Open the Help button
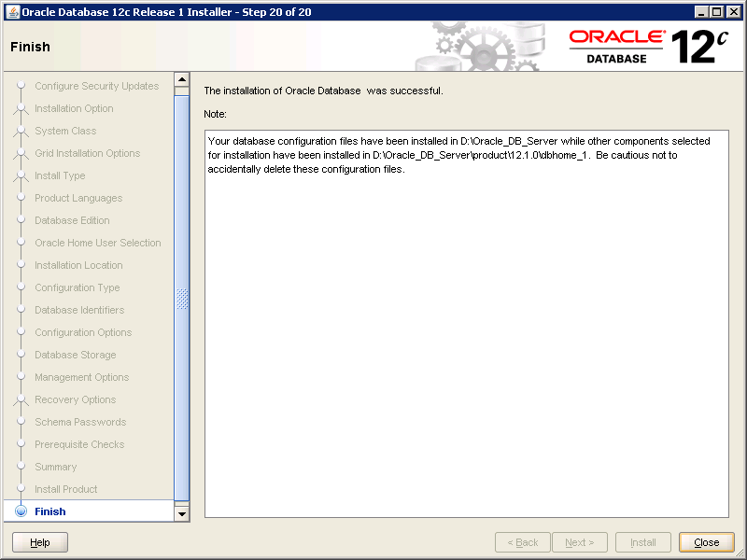747x560 pixels. click(x=40, y=542)
